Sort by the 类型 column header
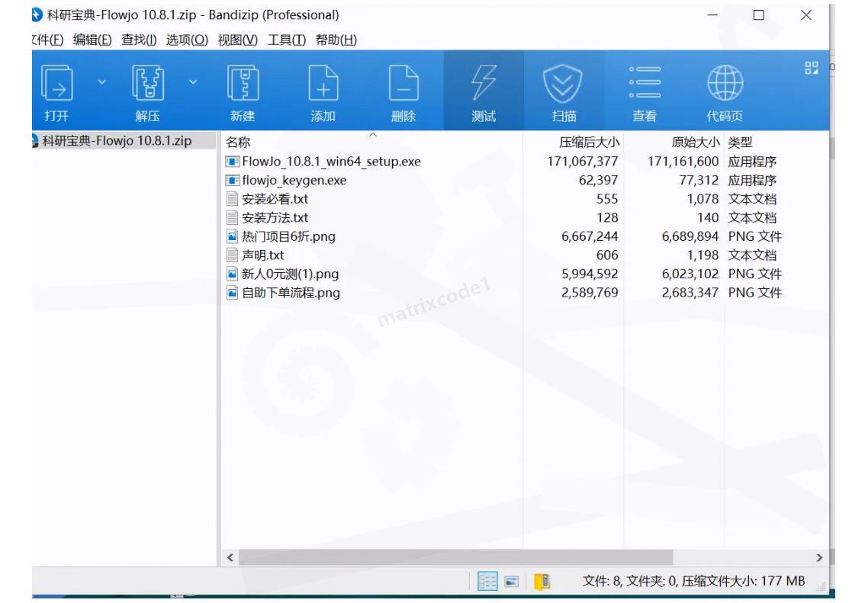 coord(740,143)
